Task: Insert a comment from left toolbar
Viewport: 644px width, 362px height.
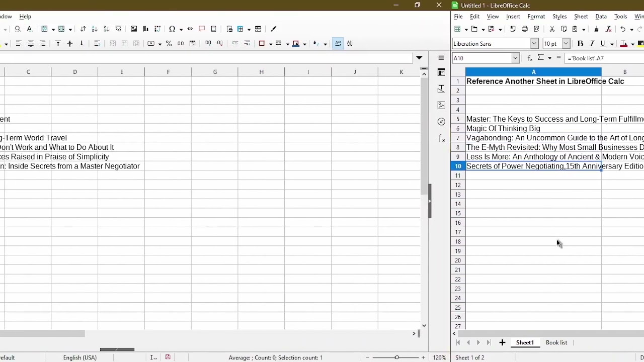Action: pos(202,29)
